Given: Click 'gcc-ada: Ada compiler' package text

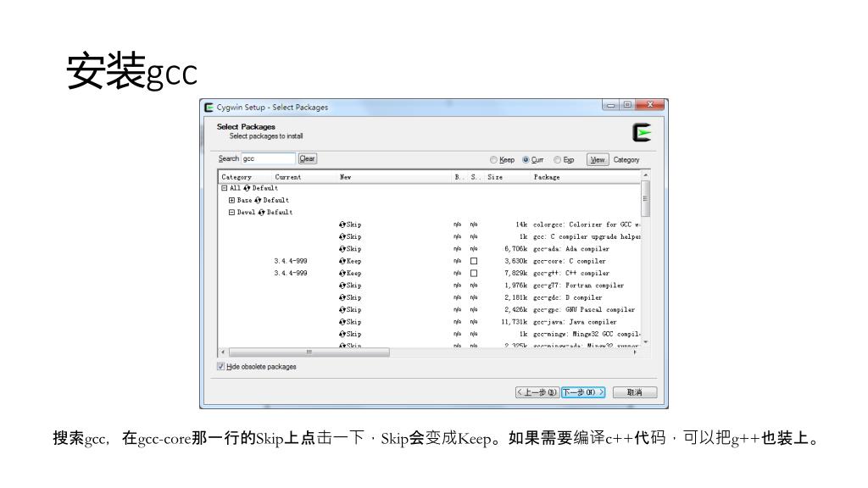Looking at the screenshot, I should pyautogui.click(x=570, y=249).
